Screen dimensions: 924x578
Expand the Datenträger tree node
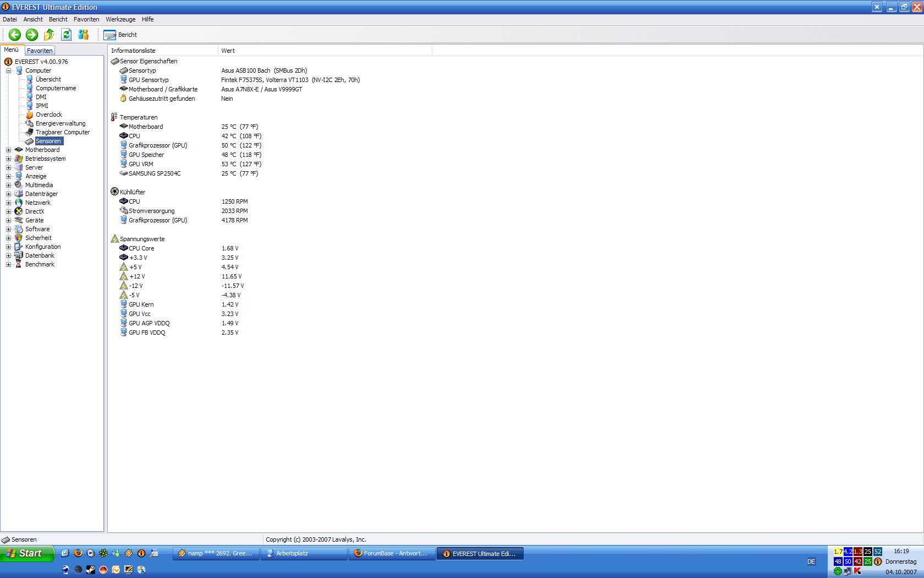click(x=8, y=194)
